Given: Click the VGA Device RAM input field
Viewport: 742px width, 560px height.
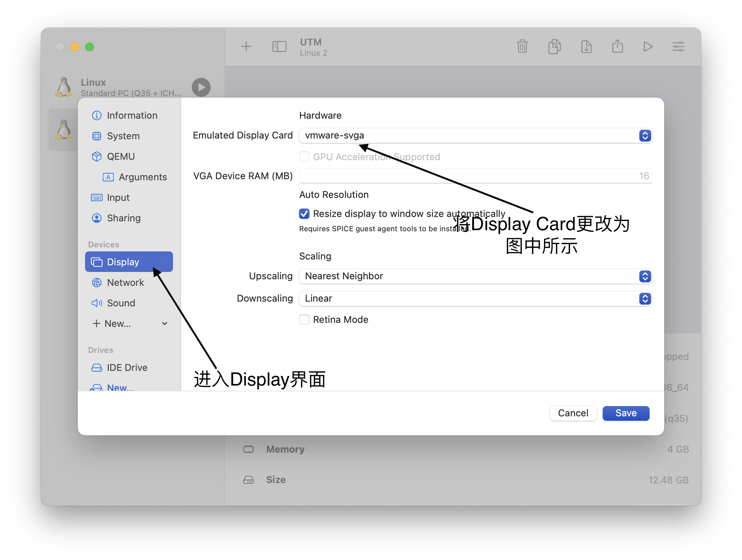Looking at the screenshot, I should pos(476,176).
